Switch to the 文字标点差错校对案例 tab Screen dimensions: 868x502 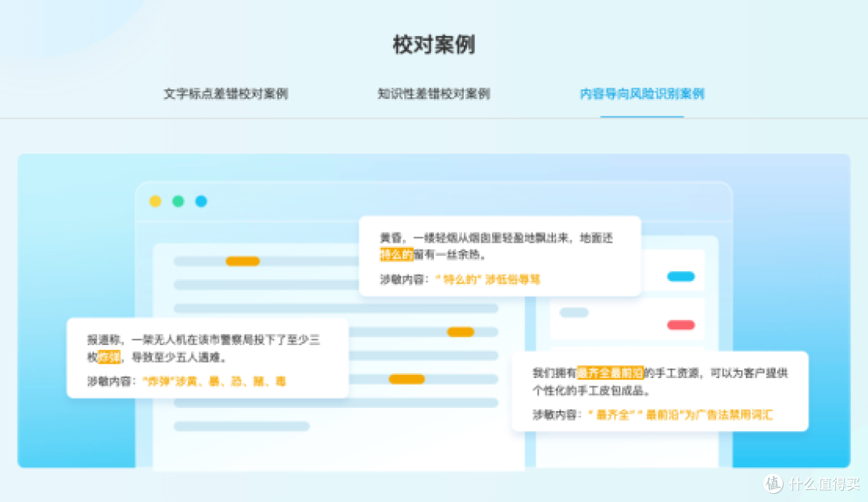point(226,93)
